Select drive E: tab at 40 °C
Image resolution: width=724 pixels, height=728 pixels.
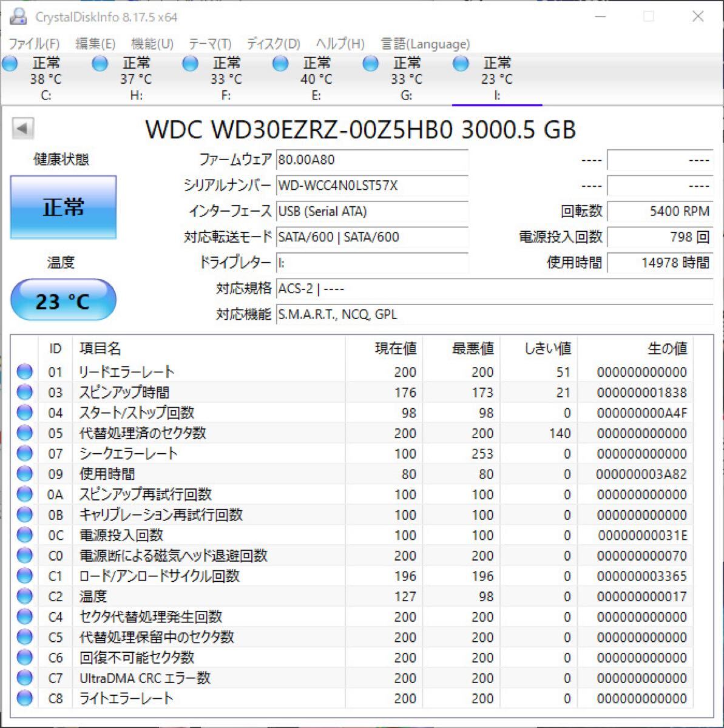pyautogui.click(x=316, y=79)
